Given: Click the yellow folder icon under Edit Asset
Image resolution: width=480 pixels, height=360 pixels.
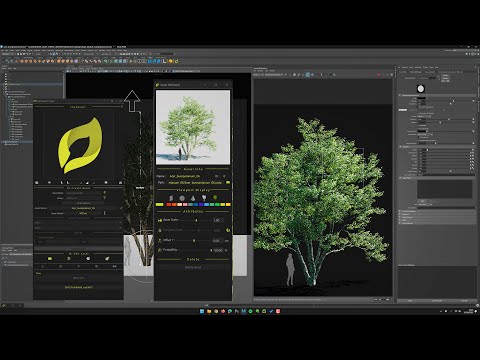Looking at the screenshot, I should point(50,258).
